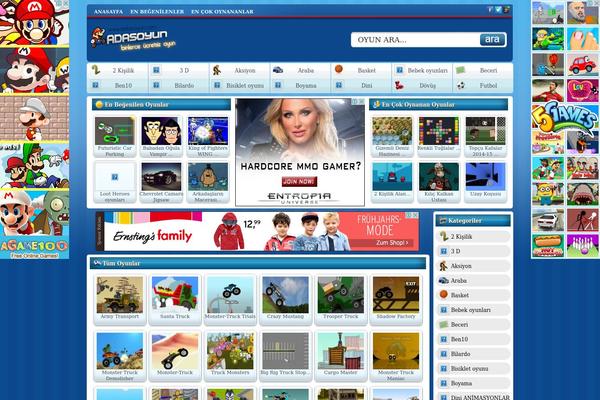Screen dimensions: 600x400
Task: Click the placeholder icon beside Bebek oyunları in top bar
Action: click(399, 70)
